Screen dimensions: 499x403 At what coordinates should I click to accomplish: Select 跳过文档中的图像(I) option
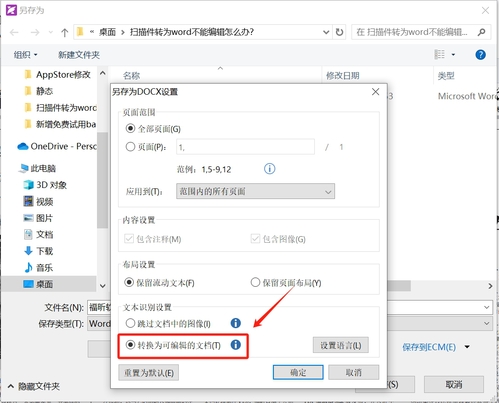pyautogui.click(x=130, y=323)
